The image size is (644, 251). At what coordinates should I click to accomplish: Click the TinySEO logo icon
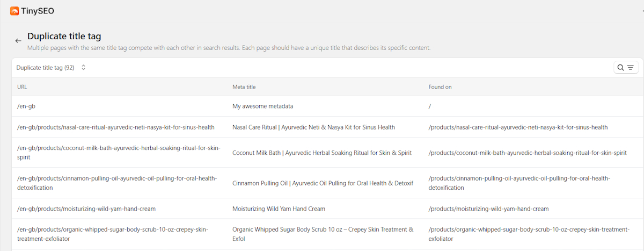click(14, 11)
